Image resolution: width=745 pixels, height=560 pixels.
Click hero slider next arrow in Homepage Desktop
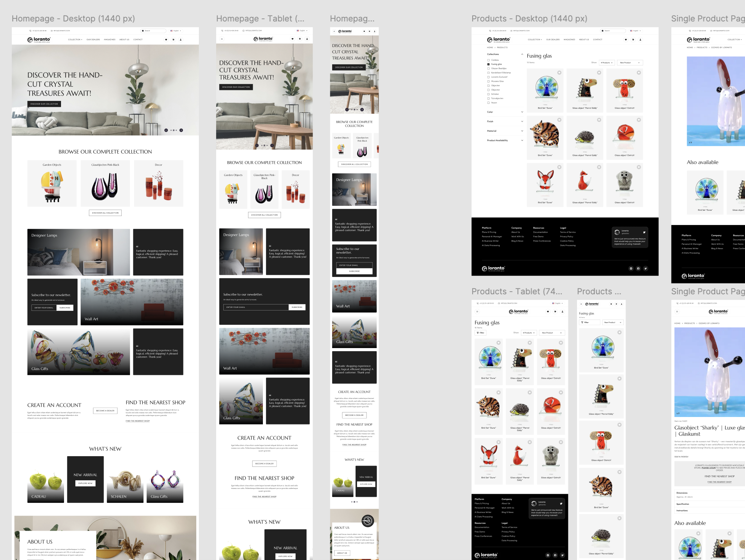[x=181, y=130]
